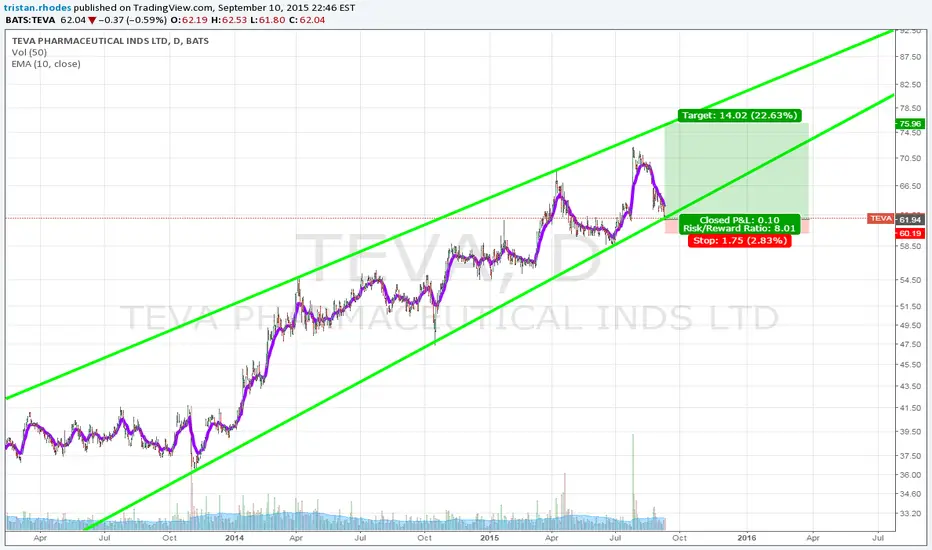This screenshot has width=932, height=550.
Task: Select the green Target: 14.02 (22.63%) label
Action: click(739, 115)
